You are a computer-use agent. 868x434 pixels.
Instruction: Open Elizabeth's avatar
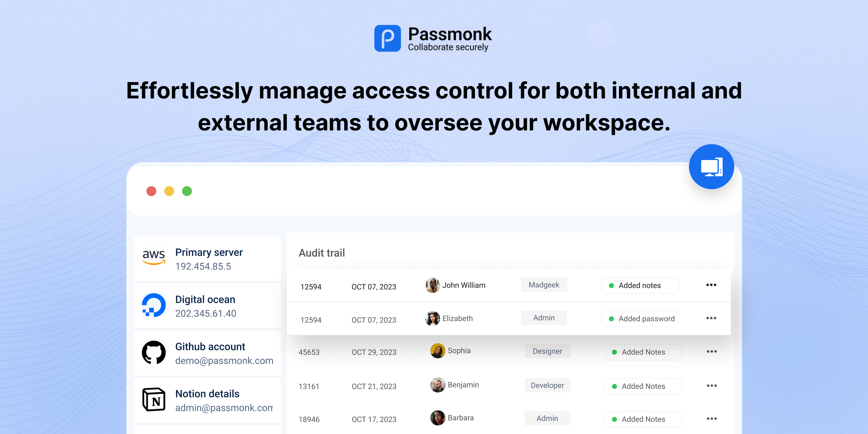[x=432, y=318]
